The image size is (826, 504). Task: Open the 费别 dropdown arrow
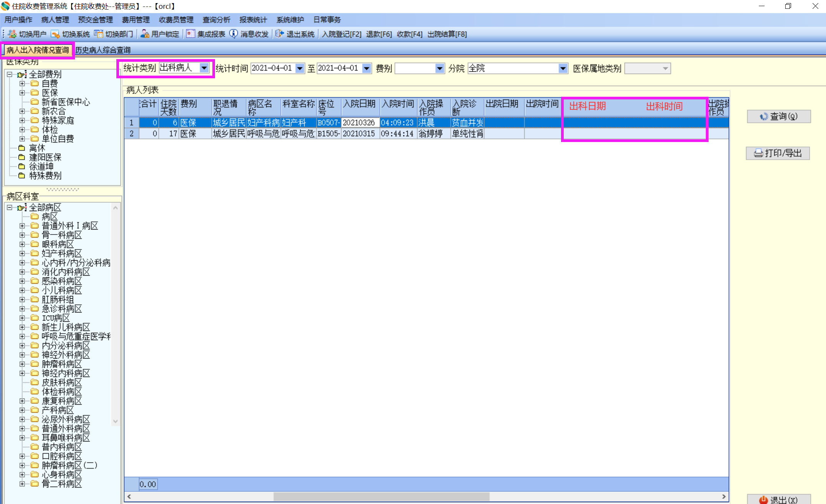(440, 68)
